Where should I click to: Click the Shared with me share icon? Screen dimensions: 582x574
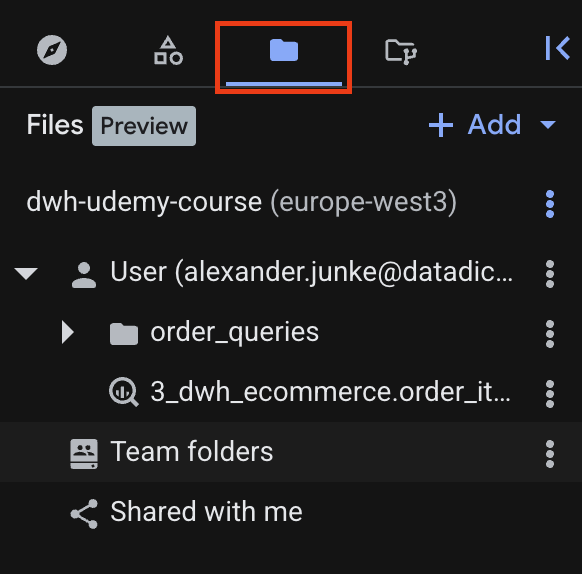pos(84,514)
